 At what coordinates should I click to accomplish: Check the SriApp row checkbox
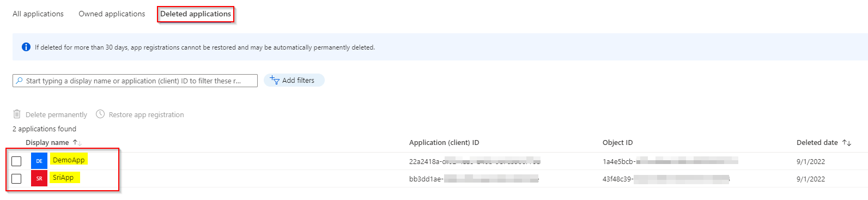coord(16,179)
